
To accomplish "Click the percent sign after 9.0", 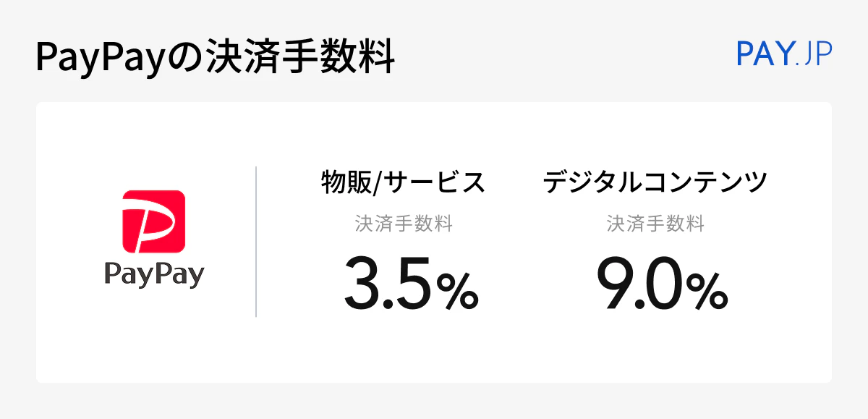I will [x=707, y=291].
